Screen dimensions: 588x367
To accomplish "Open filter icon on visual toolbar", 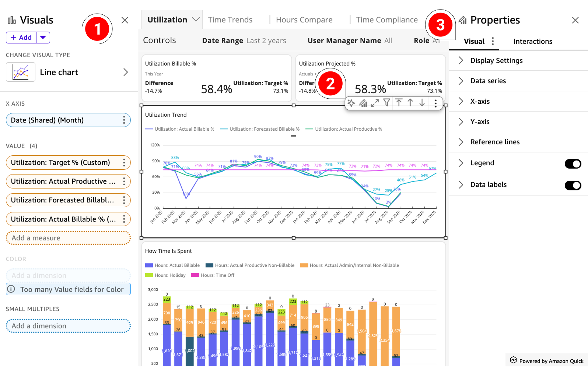I will point(387,103).
